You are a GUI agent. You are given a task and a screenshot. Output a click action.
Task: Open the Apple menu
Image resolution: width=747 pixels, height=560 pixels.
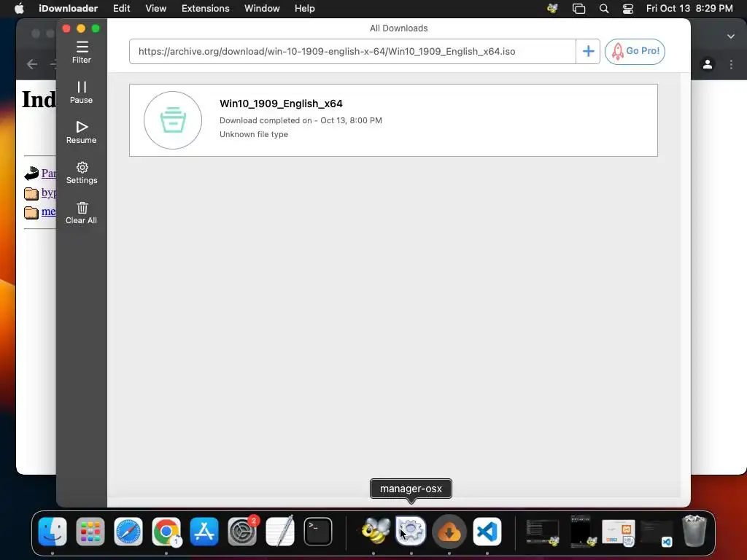[19, 9]
